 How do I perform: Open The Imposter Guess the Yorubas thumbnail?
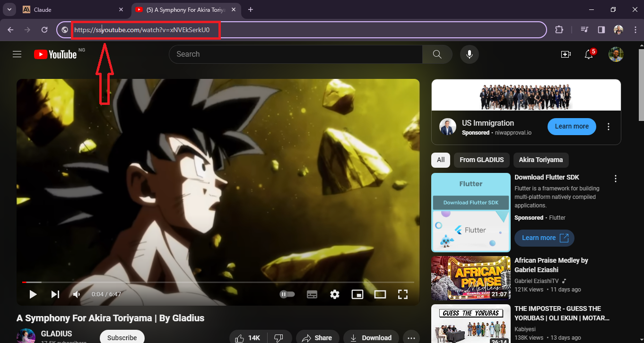coord(471,324)
